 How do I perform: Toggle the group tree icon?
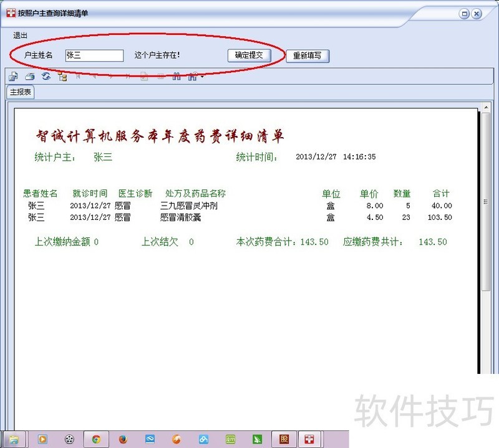click(62, 77)
